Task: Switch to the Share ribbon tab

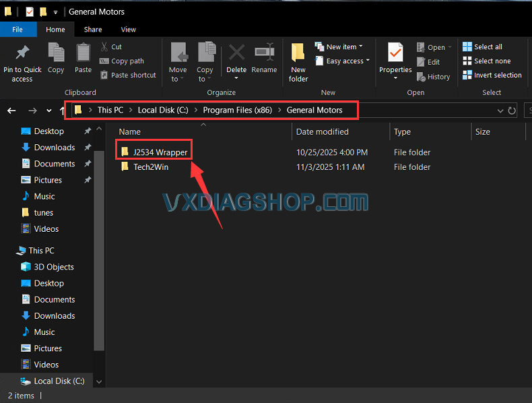Action: coord(93,30)
